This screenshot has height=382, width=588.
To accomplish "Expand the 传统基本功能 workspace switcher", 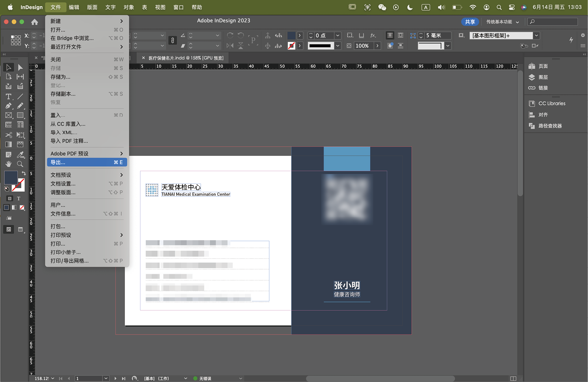I will pos(502,22).
